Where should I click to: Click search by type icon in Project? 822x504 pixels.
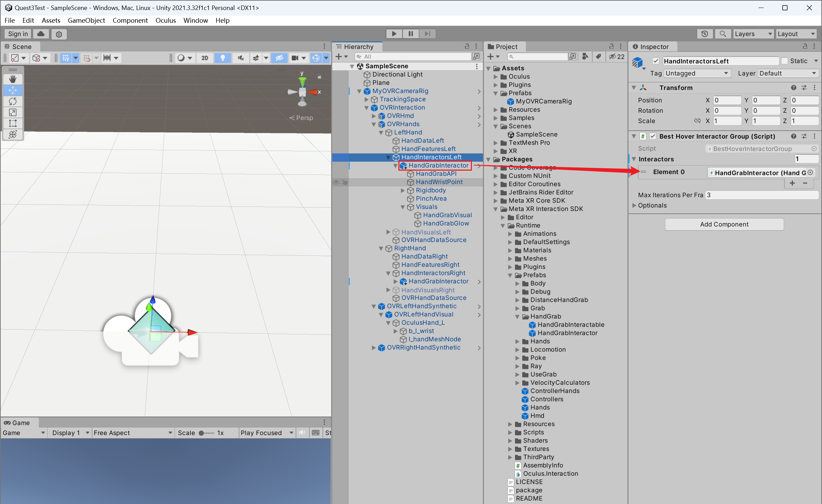(585, 57)
